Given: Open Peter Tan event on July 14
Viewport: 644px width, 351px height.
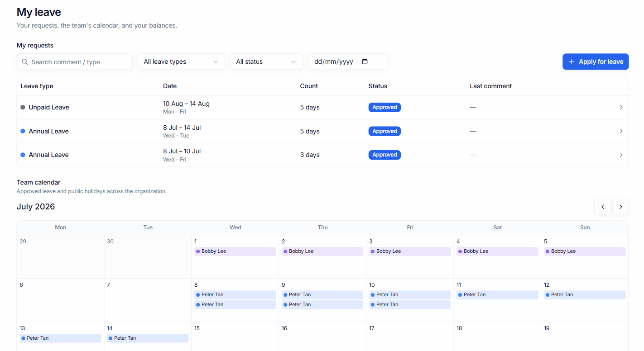Looking at the screenshot, I should point(148,338).
